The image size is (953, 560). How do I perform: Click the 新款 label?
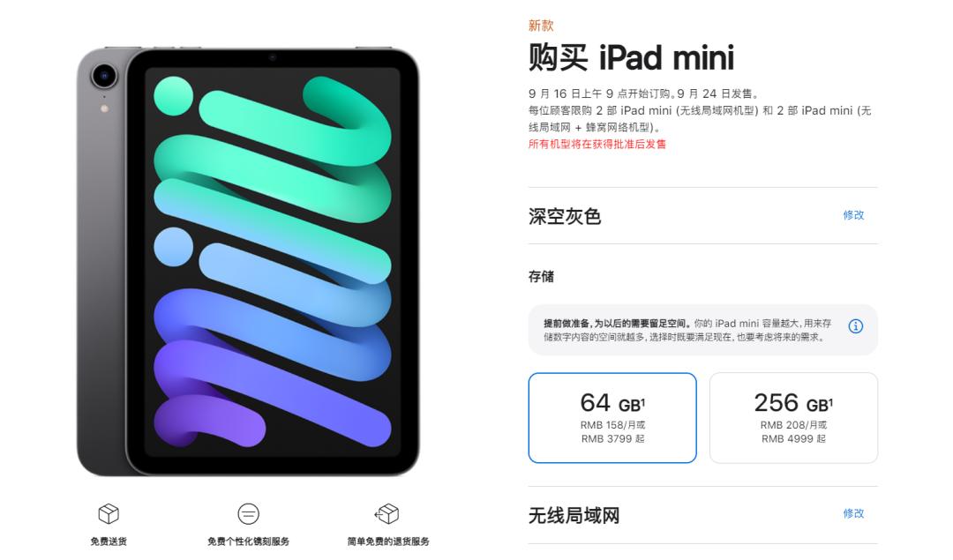tap(540, 26)
